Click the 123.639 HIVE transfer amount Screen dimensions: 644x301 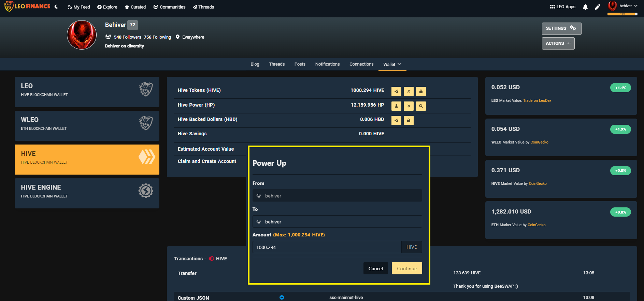[467, 273]
